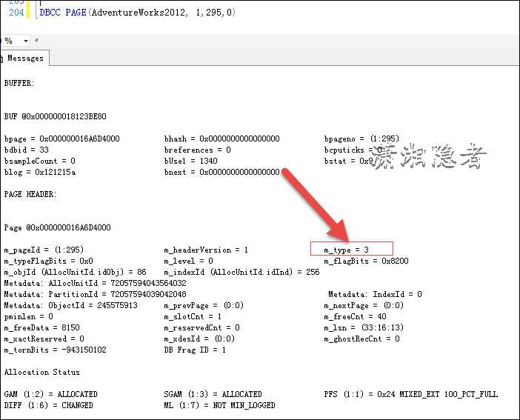Image resolution: width=520 pixels, height=420 pixels.
Task: Click bnext = 0x0000000000000000 value
Action: [222, 172]
